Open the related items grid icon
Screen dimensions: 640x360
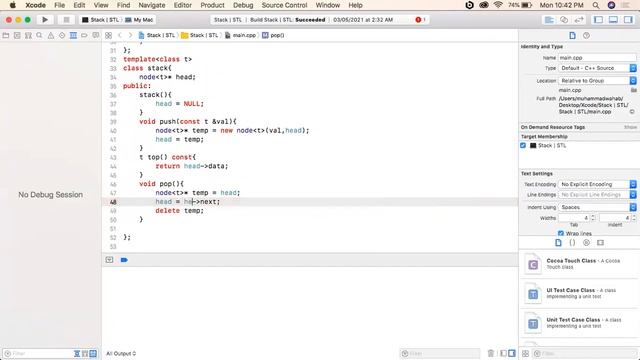pyautogui.click(x=109, y=36)
